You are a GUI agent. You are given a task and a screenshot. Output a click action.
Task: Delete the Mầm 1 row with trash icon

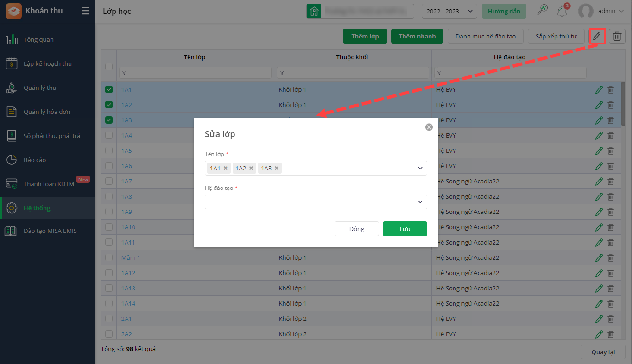611,258
